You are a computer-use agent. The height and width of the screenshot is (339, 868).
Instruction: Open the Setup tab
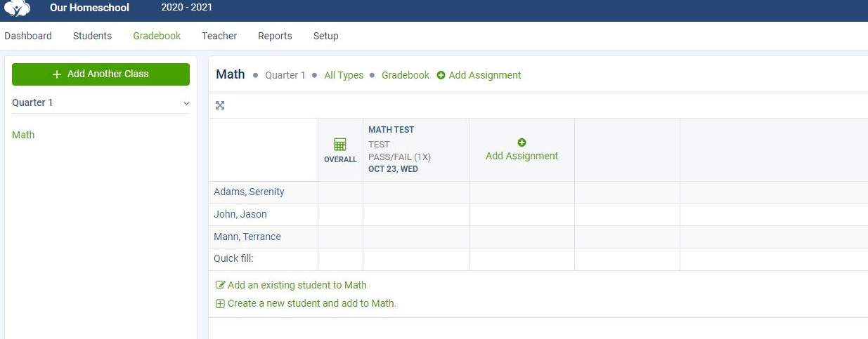tap(326, 36)
